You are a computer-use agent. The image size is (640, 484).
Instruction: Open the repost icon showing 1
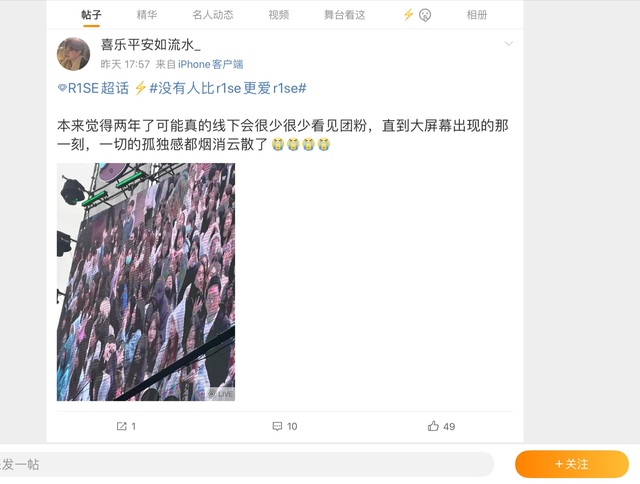pyautogui.click(x=122, y=426)
